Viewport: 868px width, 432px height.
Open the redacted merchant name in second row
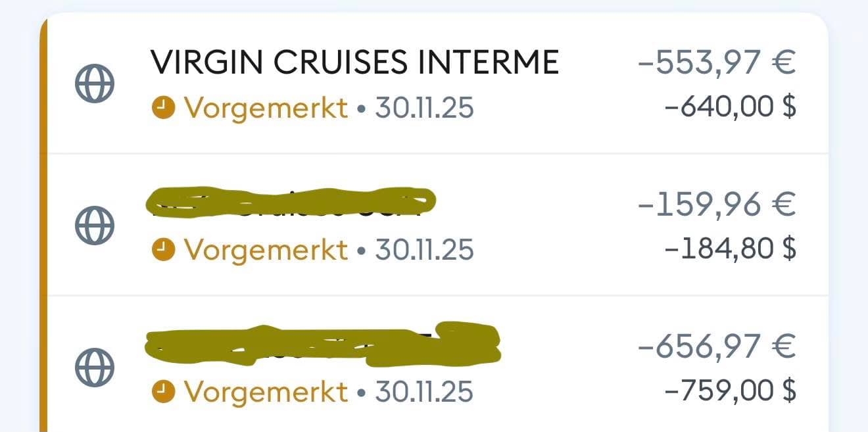(289, 202)
